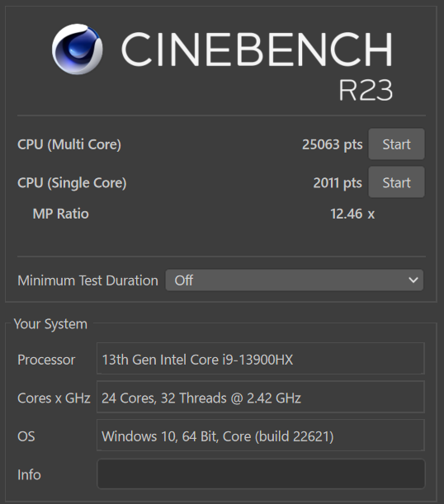Start the CPU Single Core test
The width and height of the screenshot is (444, 504).
396,182
